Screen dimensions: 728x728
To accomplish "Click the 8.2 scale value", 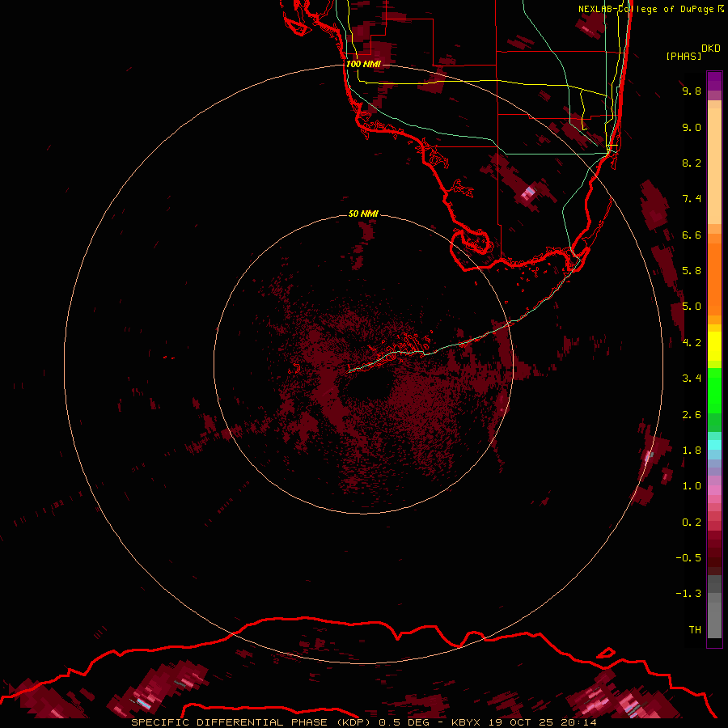I will pyautogui.click(x=692, y=163).
